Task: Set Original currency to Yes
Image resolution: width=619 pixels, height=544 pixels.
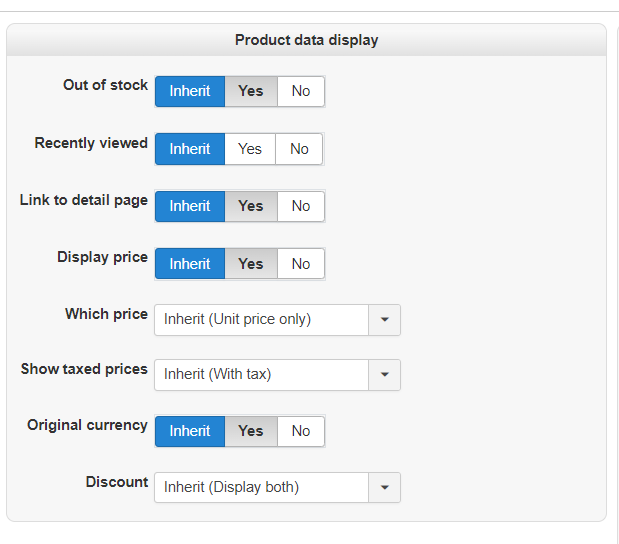Action: point(251,431)
